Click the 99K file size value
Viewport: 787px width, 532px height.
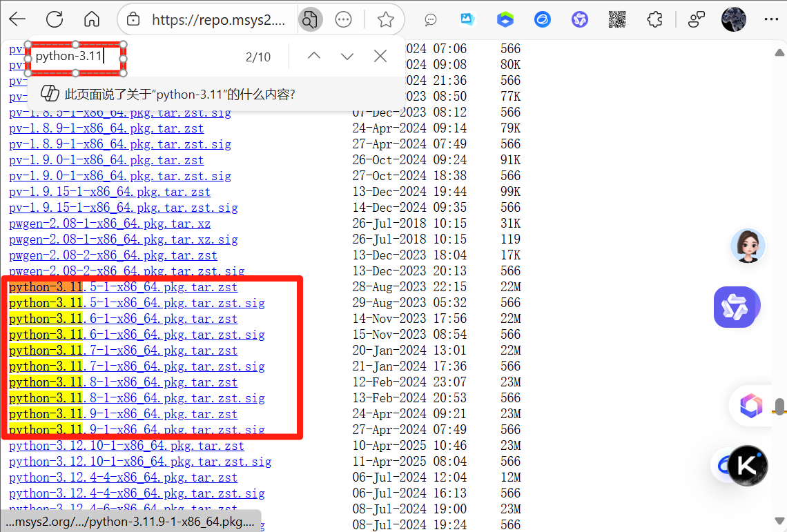coord(510,192)
